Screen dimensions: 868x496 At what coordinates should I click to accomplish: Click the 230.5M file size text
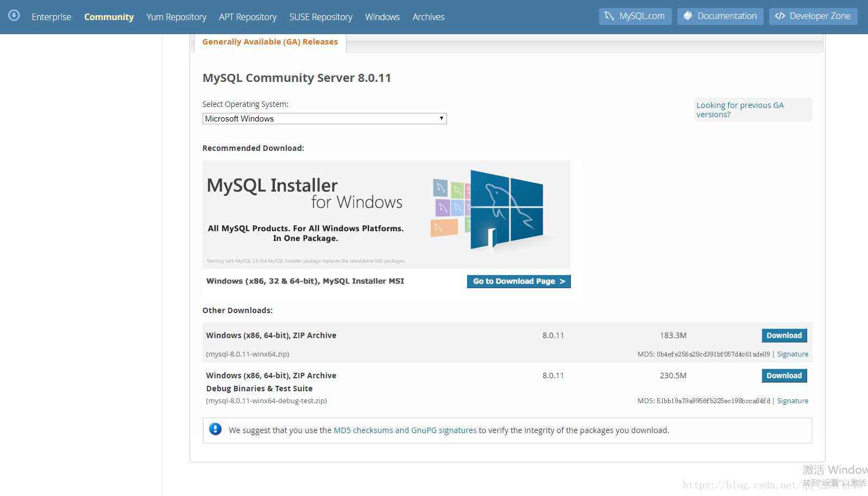point(673,376)
